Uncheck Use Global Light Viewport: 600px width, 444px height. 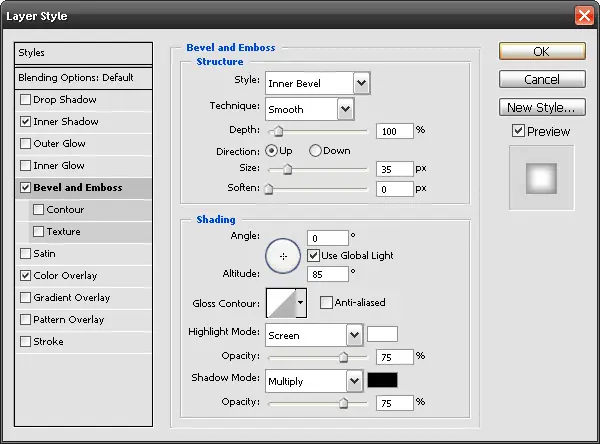313,255
